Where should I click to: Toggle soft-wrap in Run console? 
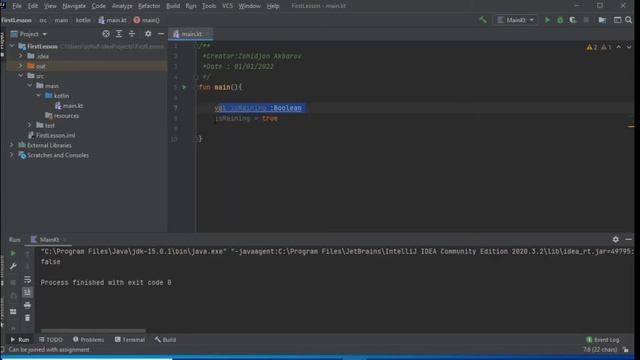tap(27, 280)
